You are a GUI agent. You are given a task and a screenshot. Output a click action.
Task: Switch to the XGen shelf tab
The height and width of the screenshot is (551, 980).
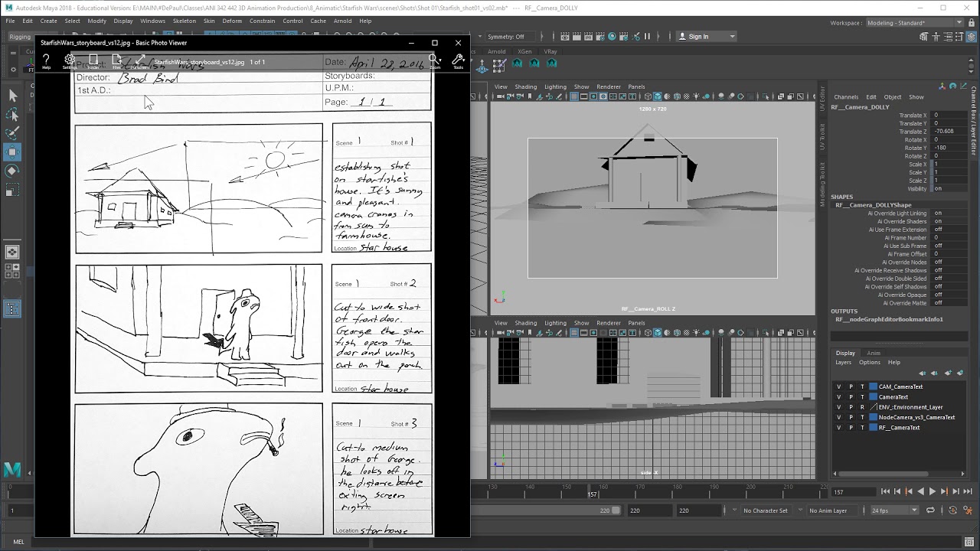[x=524, y=51]
